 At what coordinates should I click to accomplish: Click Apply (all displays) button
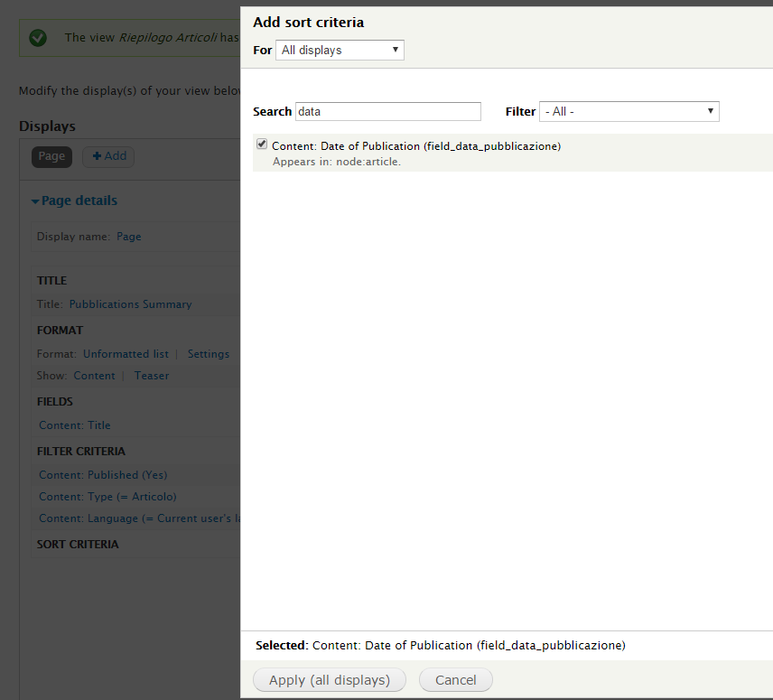pyautogui.click(x=330, y=680)
